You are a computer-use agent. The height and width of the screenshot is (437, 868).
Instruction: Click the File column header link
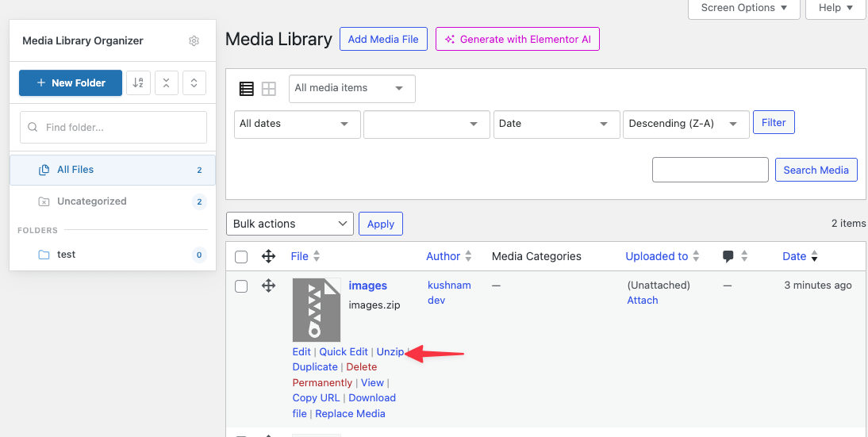pos(299,256)
